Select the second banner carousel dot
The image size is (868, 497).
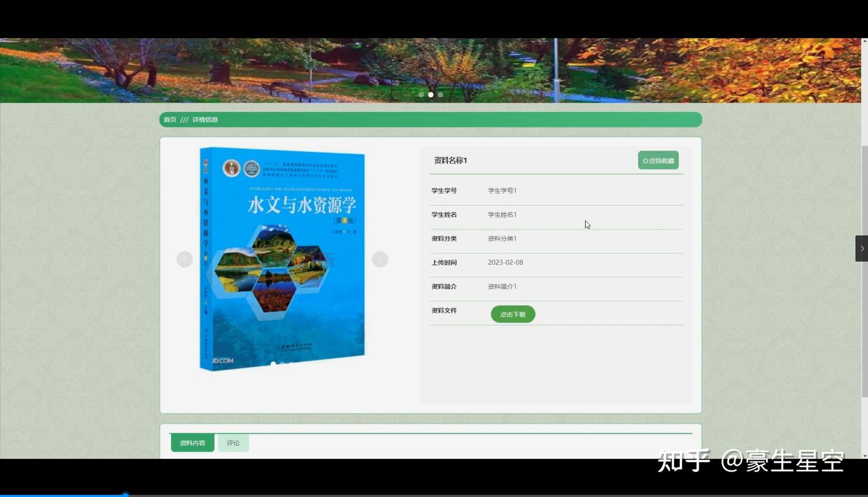(x=431, y=95)
